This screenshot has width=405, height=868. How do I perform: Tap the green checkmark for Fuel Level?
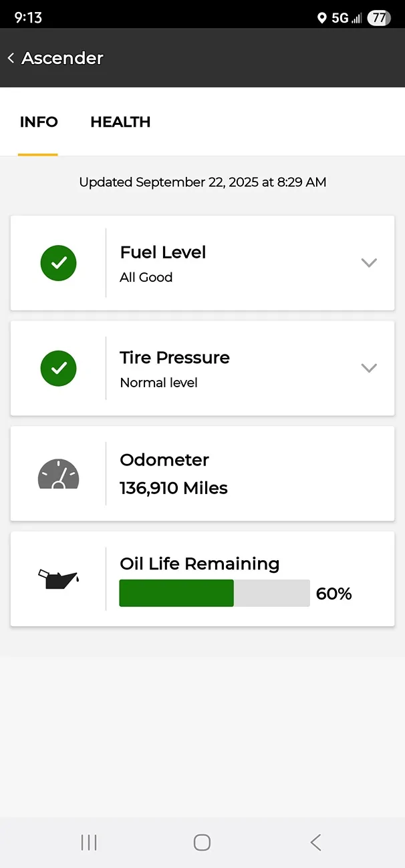(58, 263)
